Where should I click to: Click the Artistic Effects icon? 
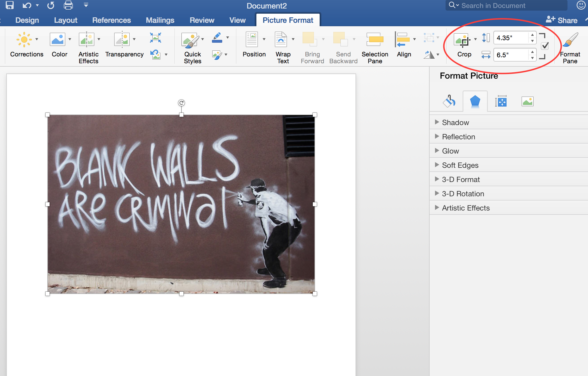tap(86, 39)
